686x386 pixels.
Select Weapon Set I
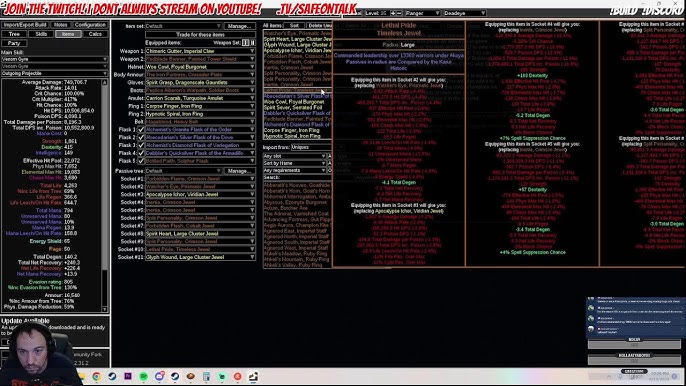point(245,42)
